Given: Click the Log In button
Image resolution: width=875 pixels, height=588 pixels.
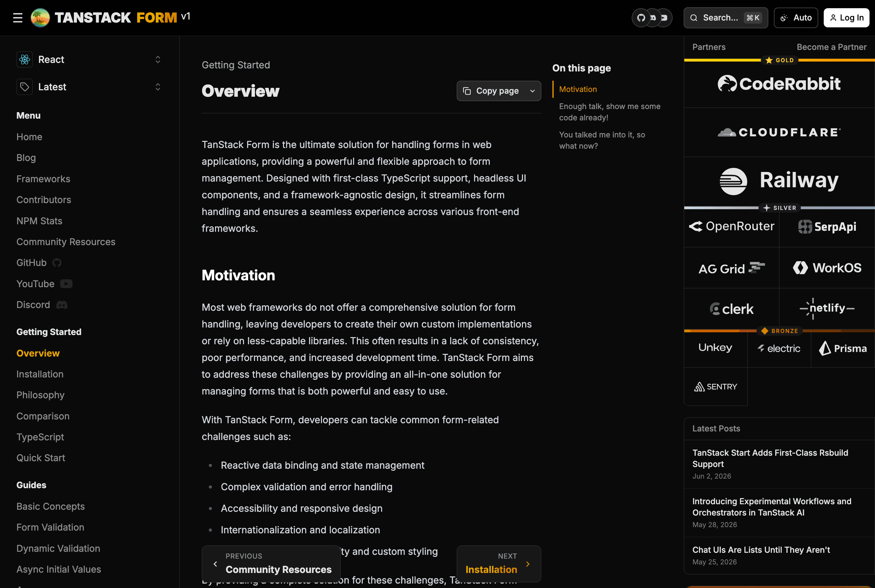Looking at the screenshot, I should pos(846,18).
